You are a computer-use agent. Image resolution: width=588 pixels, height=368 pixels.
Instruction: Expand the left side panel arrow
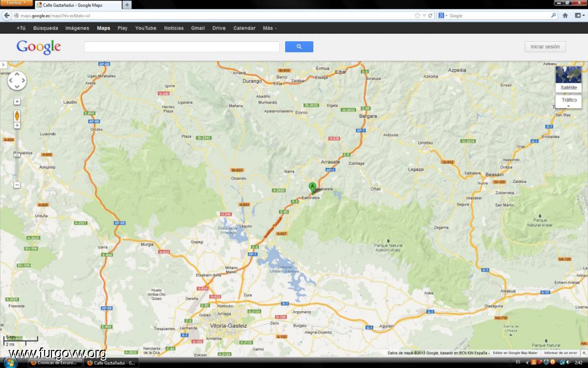click(x=3, y=65)
